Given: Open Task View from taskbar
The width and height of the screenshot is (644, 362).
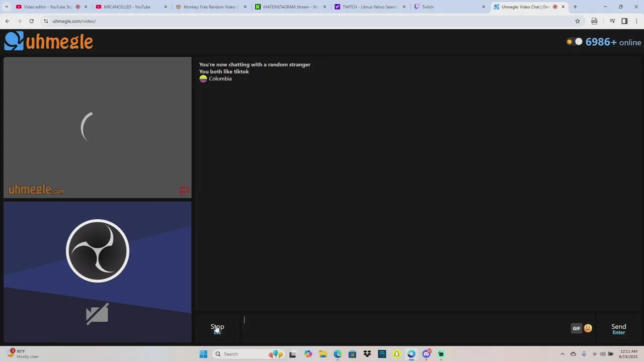Looking at the screenshot, I should pyautogui.click(x=292, y=354).
